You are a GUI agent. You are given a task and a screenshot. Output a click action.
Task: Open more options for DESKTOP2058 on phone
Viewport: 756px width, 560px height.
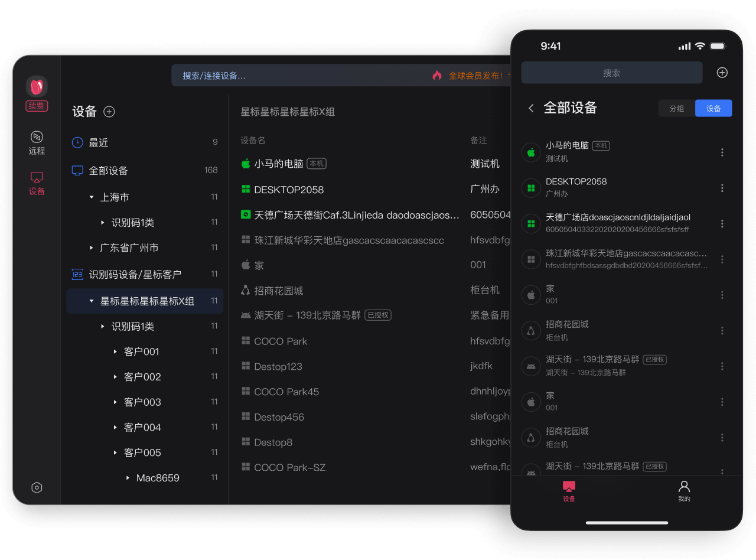point(722,188)
